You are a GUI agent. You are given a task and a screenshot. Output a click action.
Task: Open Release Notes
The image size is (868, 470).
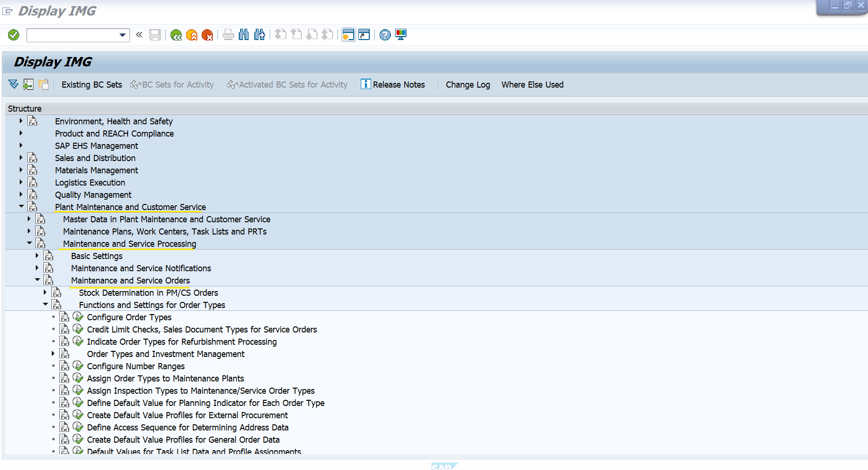tap(393, 85)
